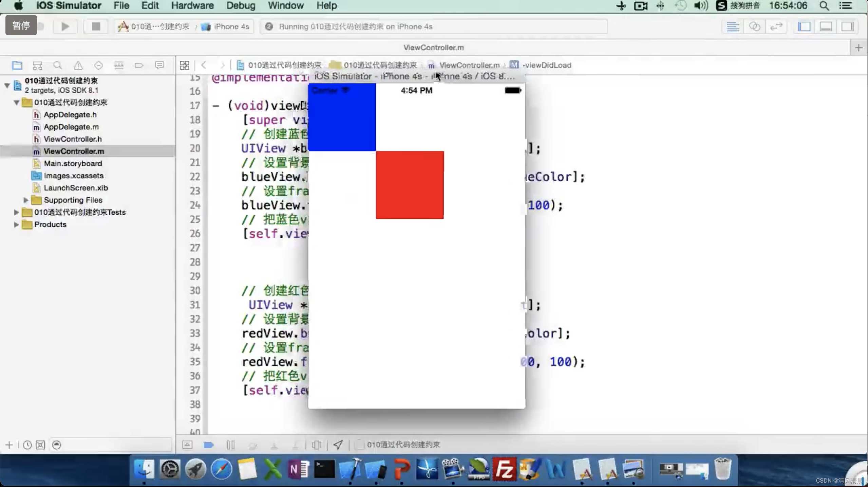Open the search navigator icon
Screen dimensions: 868x487
[58, 65]
